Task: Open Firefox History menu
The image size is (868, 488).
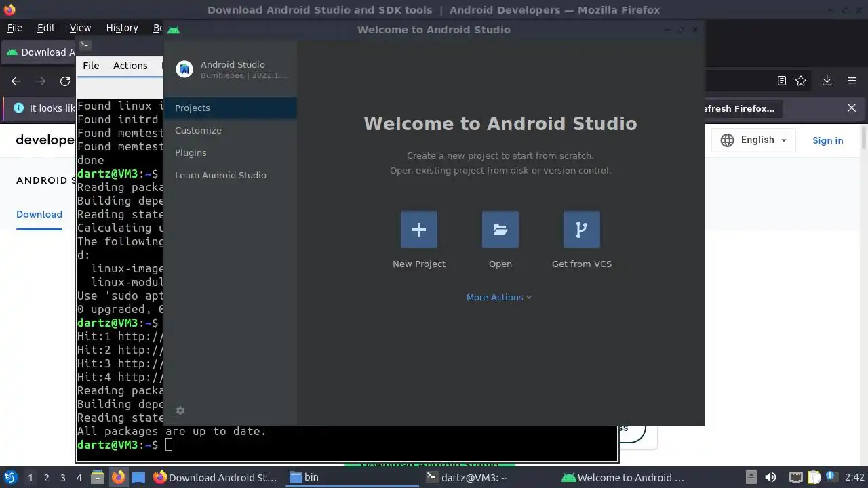Action: tap(122, 28)
